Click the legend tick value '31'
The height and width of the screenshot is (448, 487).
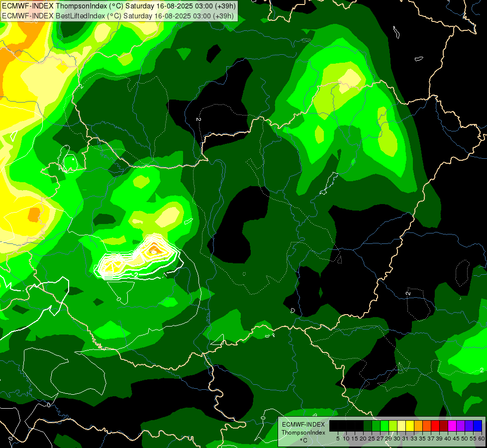[405, 439]
